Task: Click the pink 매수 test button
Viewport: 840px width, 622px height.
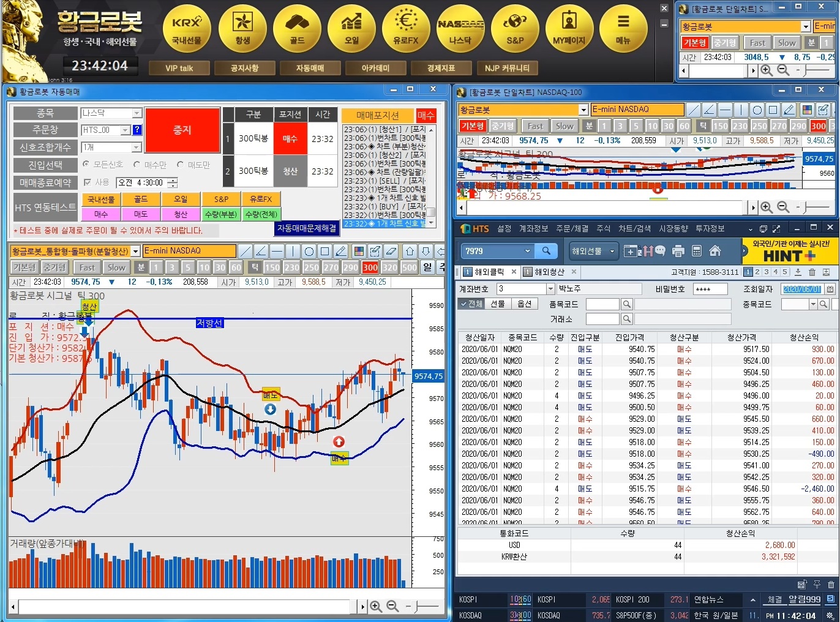Action: tap(101, 214)
